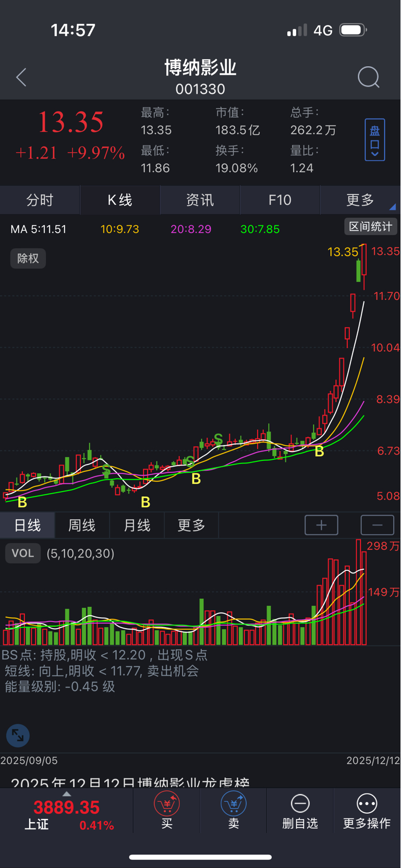401x868 pixels.
Task: Tap the MA 10:9.73 value
Action: pos(120,229)
